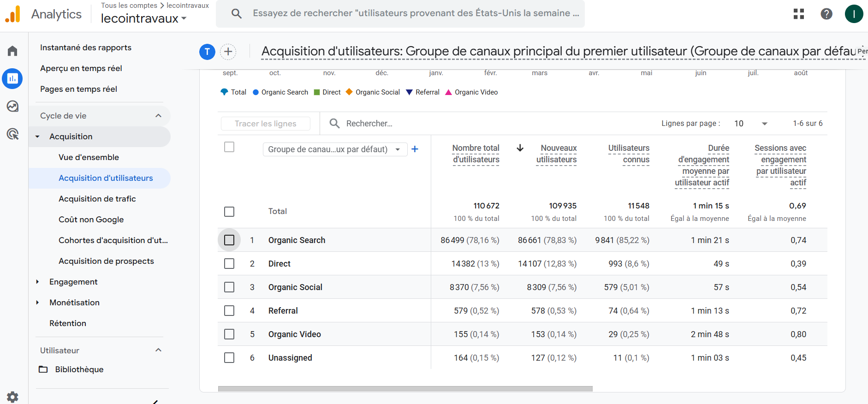Add a secondary dimension with the plus icon
The height and width of the screenshot is (404, 868).
click(x=415, y=149)
